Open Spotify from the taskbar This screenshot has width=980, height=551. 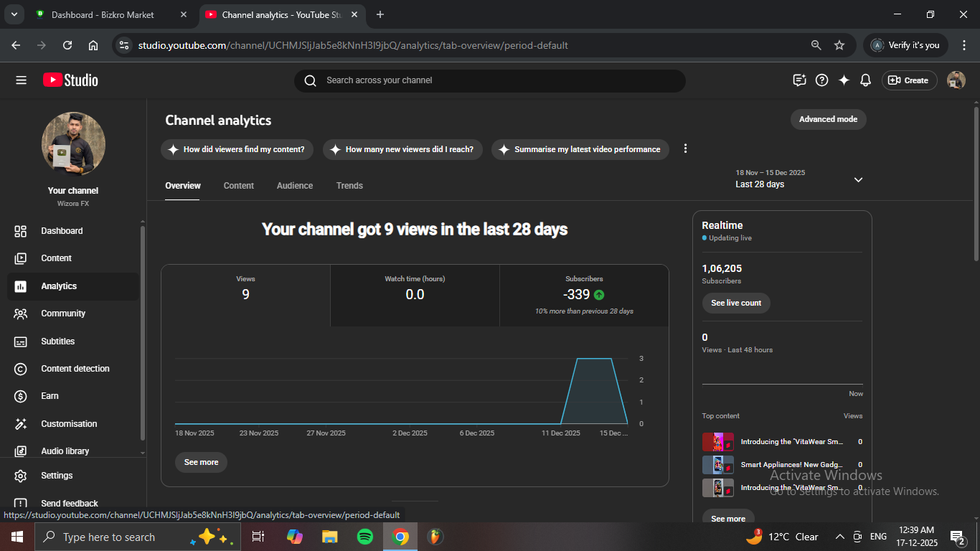[x=364, y=537]
